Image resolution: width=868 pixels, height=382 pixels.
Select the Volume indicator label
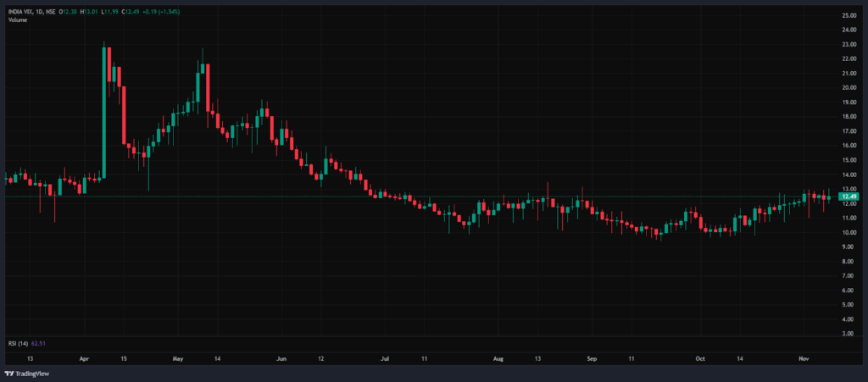point(18,19)
